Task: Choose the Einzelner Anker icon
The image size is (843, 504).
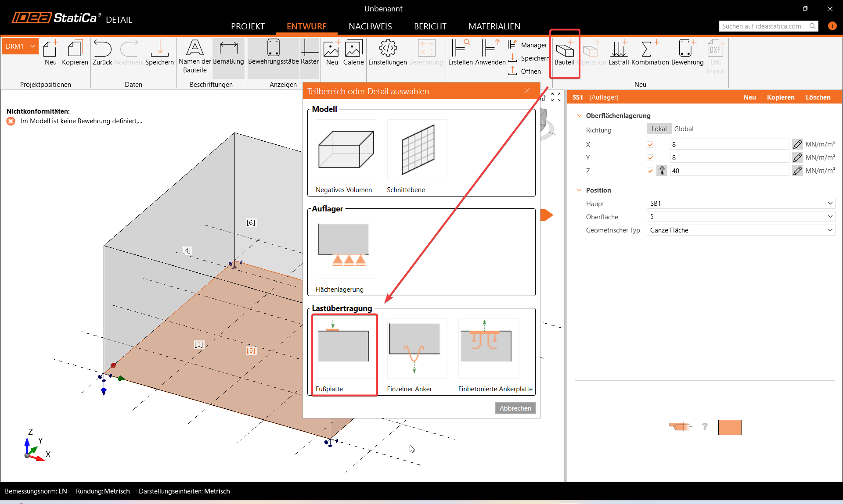Action: tap(417, 349)
